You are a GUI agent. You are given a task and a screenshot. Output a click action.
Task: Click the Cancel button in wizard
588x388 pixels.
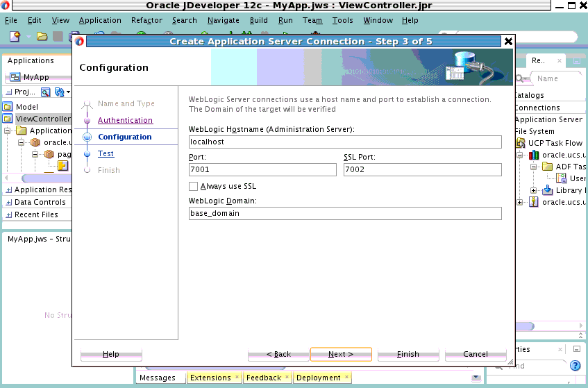476,354
